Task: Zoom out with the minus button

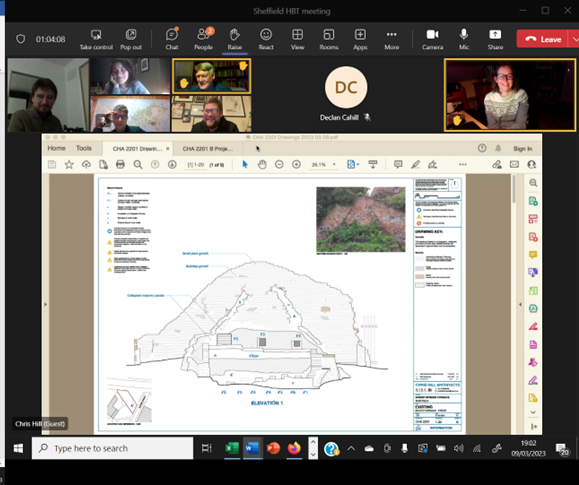Action: 279,164
